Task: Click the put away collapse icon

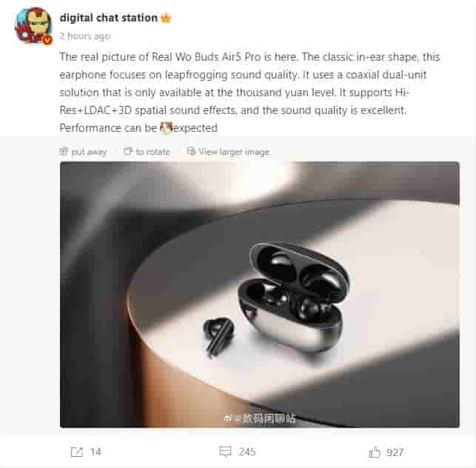Action: [x=63, y=151]
